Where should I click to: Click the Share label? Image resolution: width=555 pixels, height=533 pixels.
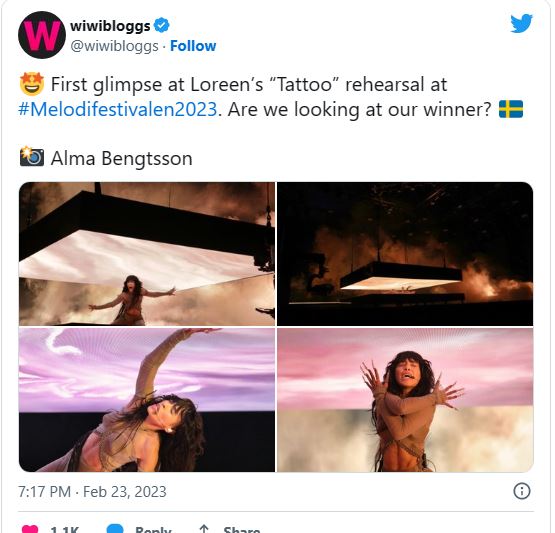242,529
